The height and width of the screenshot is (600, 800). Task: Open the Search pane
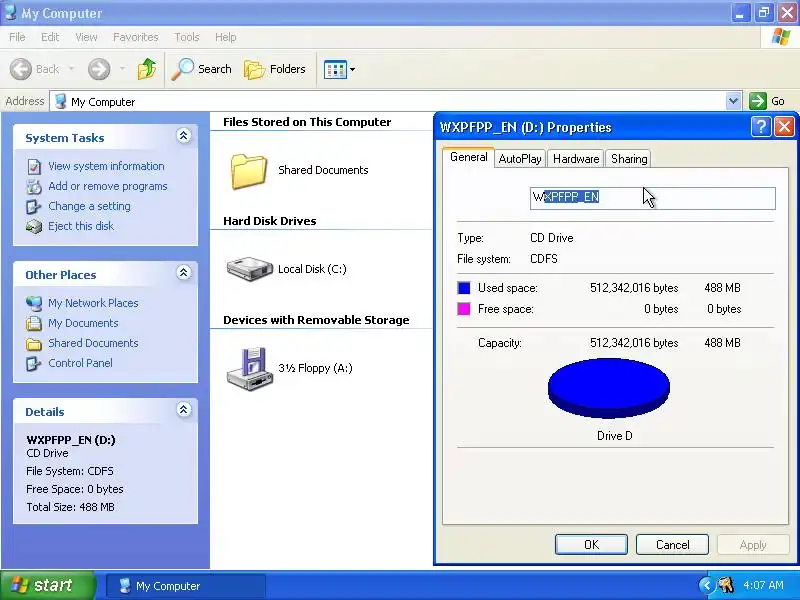point(202,69)
